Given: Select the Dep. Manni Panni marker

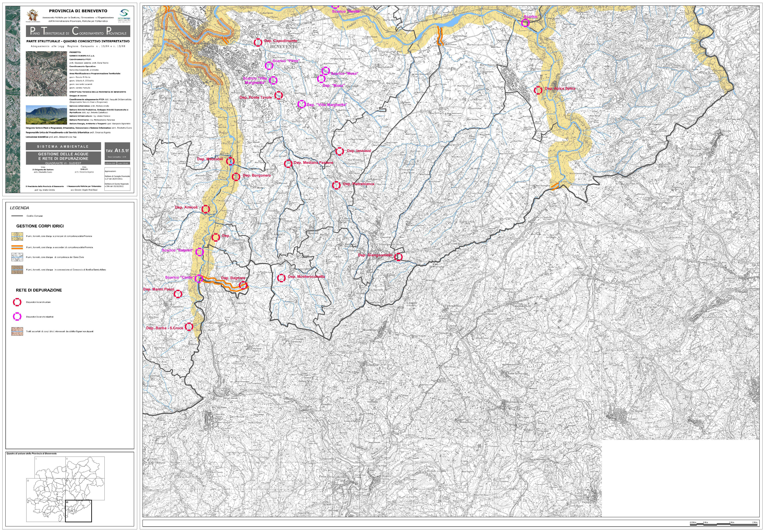Looking at the screenshot, I should pos(178,294).
